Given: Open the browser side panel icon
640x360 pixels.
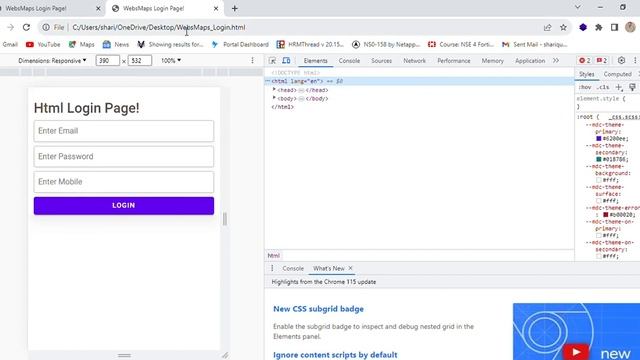Looking at the screenshot, I should pyautogui.click(x=614, y=27).
